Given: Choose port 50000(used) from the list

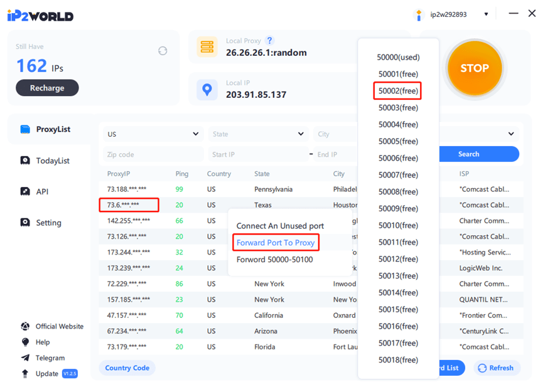Looking at the screenshot, I should pos(398,57).
